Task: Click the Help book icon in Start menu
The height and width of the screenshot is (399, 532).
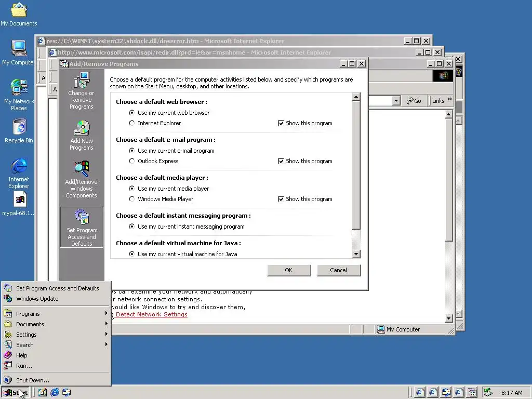Action: pos(8,355)
